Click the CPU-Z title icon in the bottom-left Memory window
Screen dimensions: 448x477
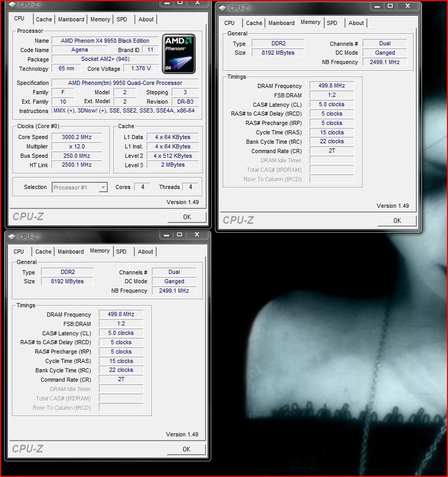click(x=12, y=236)
